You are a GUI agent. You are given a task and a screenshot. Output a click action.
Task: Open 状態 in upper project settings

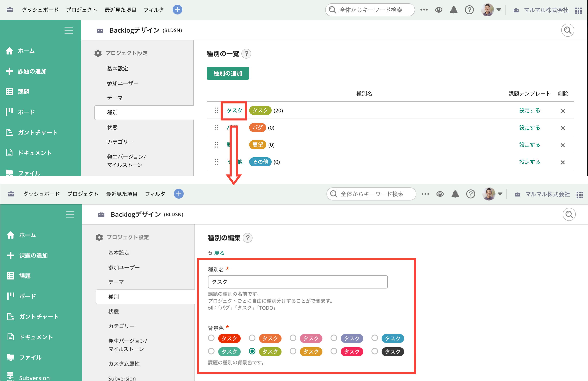pos(112,127)
